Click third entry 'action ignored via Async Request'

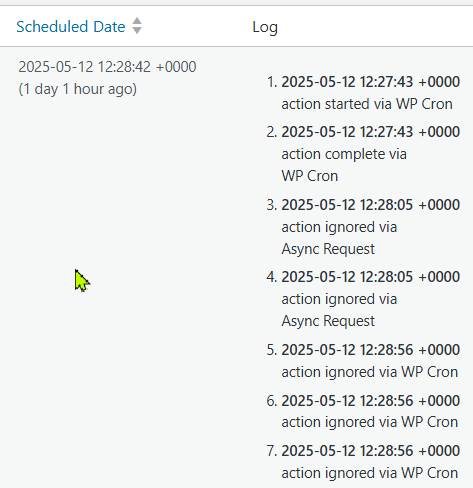point(339,238)
